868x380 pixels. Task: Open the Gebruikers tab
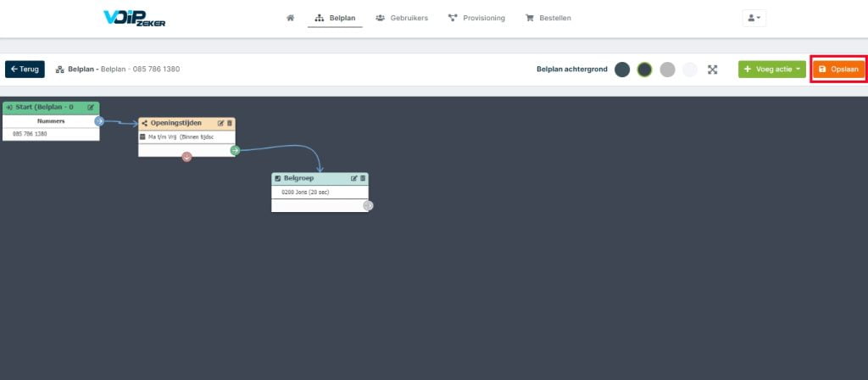pyautogui.click(x=402, y=18)
